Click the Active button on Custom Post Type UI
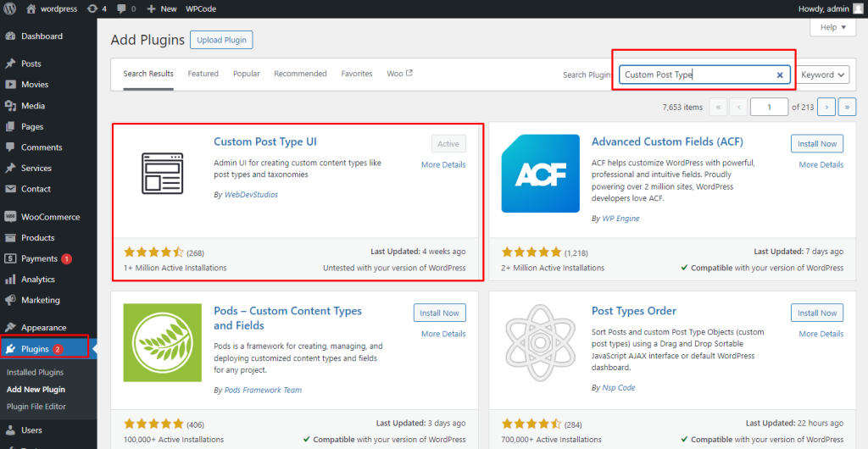 pyautogui.click(x=448, y=144)
